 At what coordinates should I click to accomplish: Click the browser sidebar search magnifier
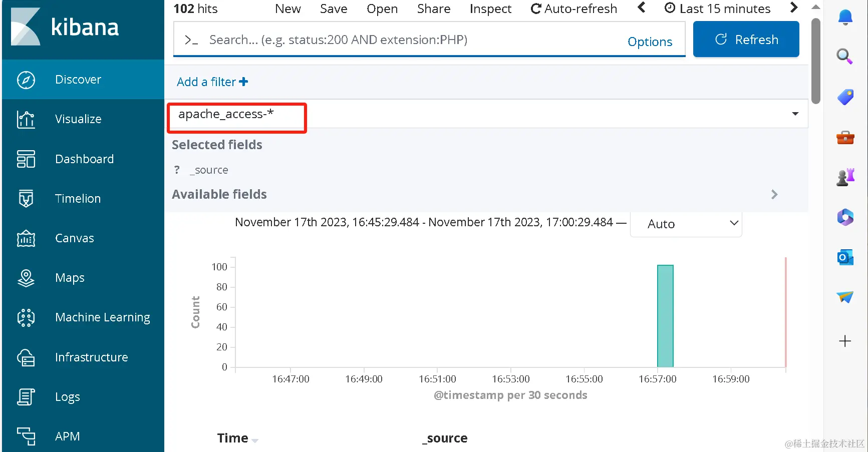point(845,56)
